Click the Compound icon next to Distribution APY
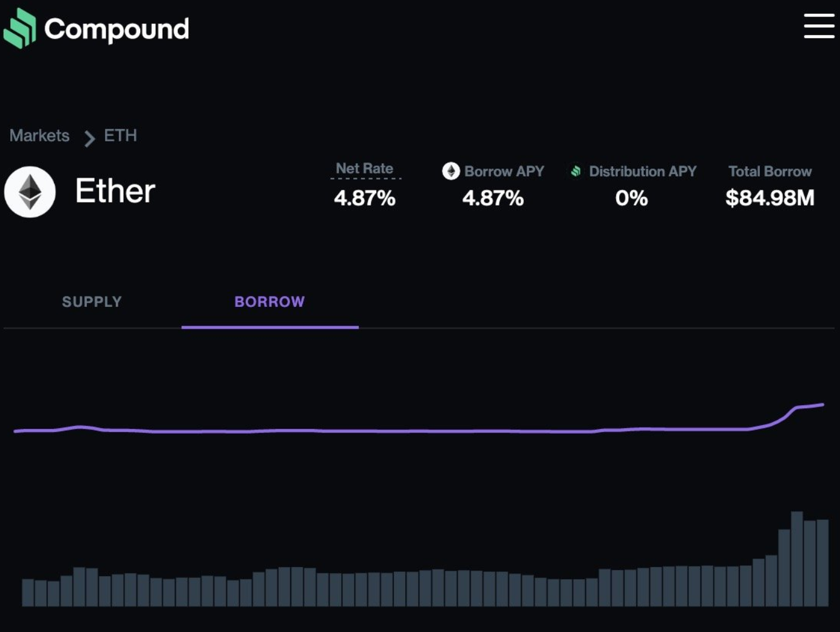840x632 pixels. [x=575, y=171]
